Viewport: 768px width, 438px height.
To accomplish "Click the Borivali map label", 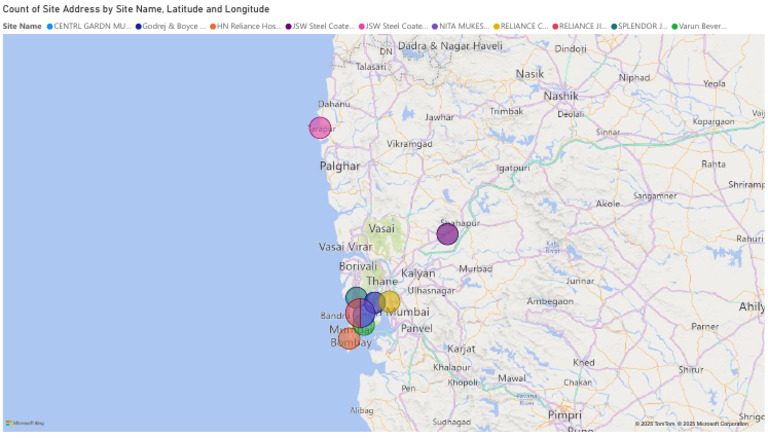I will [358, 267].
